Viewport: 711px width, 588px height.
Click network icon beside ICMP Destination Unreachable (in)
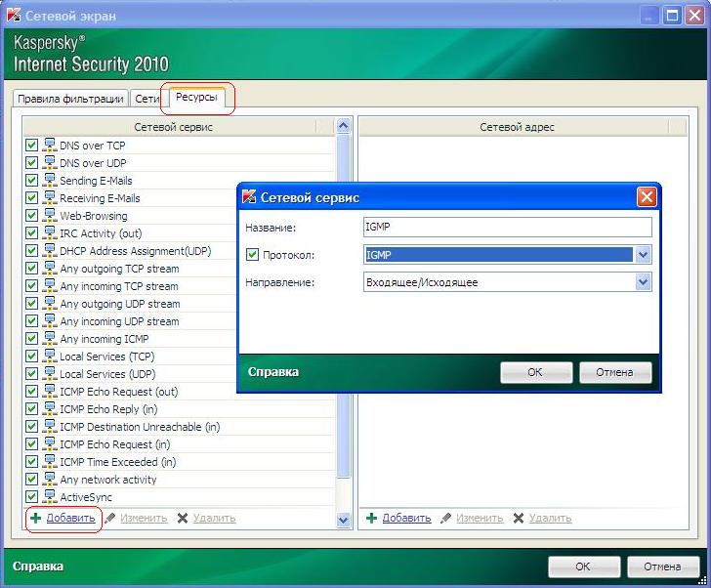[x=50, y=427]
